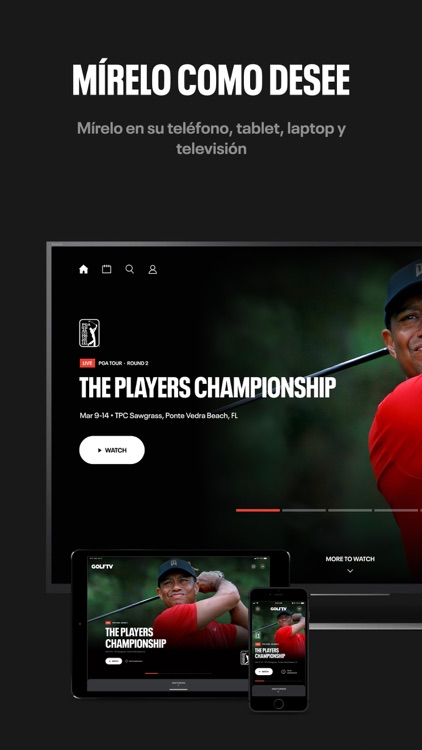The width and height of the screenshot is (422, 750).
Task: Open the search magnifier icon
Action: tap(130, 269)
